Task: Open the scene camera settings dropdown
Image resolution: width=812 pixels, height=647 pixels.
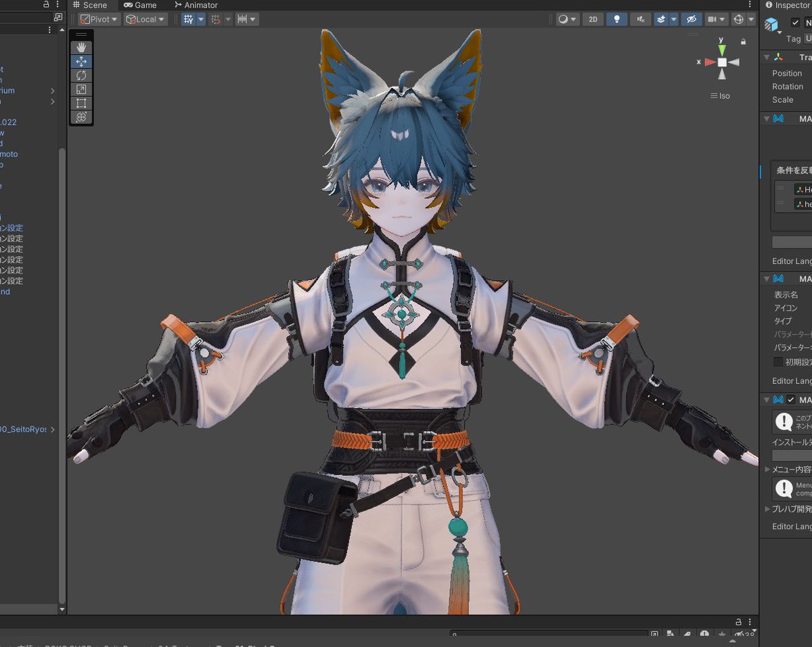Action: (x=716, y=20)
